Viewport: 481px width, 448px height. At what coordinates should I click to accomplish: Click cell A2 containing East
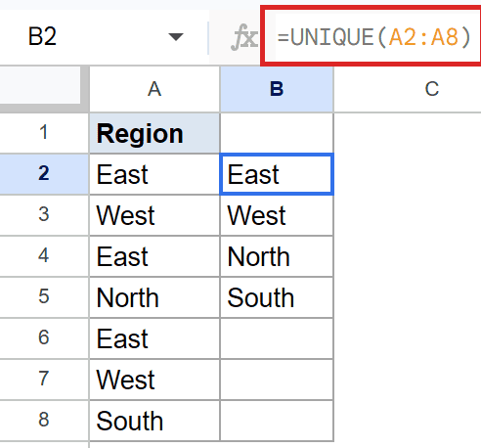click(154, 174)
